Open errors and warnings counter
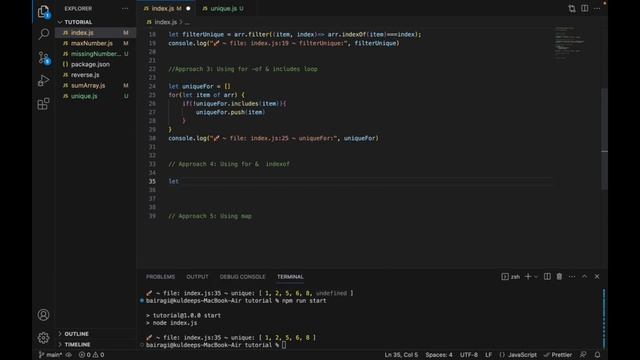Viewport: 640px width, 360px height. click(91, 355)
